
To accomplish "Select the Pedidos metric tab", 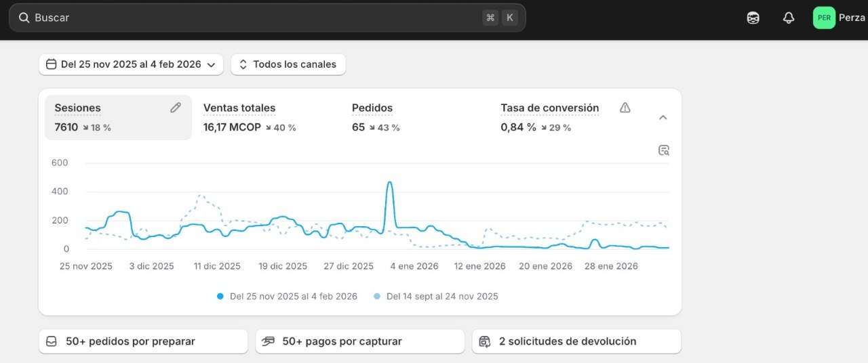I will coord(372,108).
